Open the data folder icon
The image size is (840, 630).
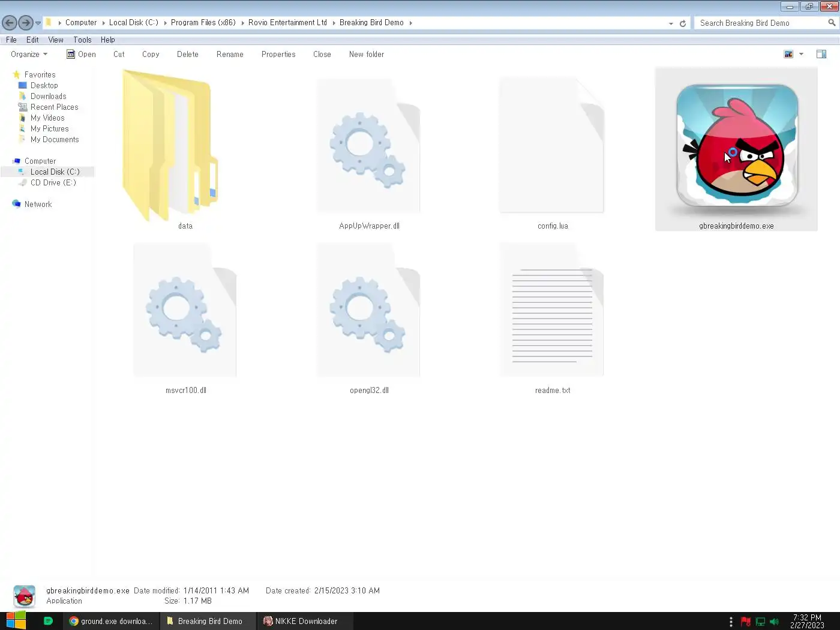point(170,145)
